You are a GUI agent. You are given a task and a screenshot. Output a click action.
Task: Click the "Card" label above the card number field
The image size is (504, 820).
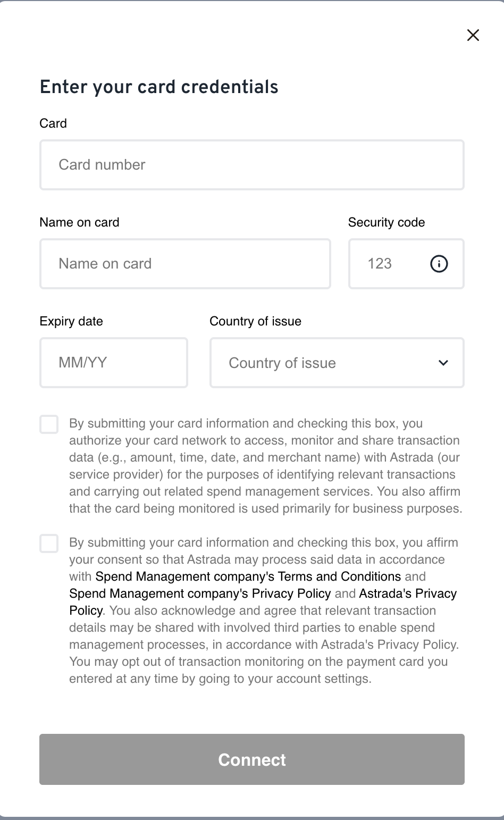click(53, 123)
